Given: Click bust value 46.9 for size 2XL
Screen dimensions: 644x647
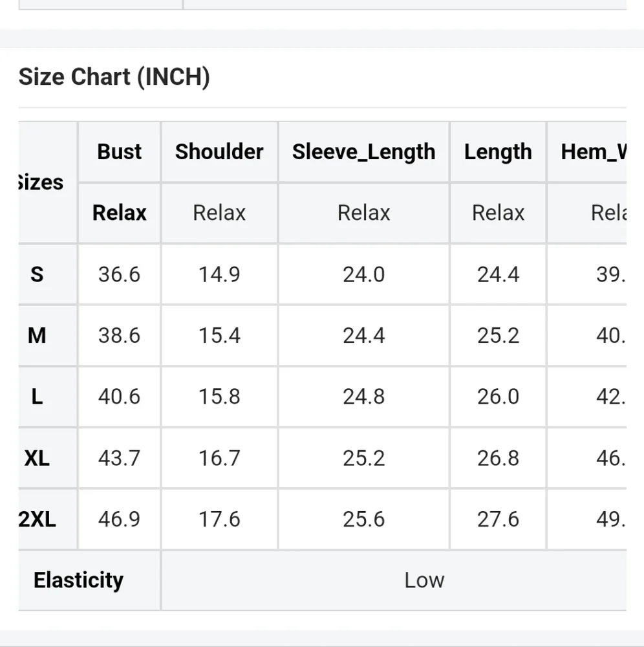Looking at the screenshot, I should coord(120,519).
